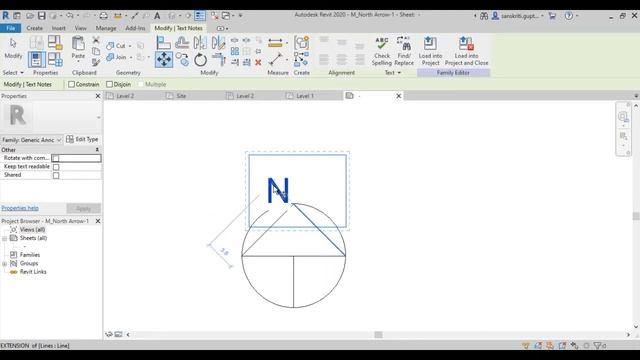Click the Create Group icon
This screenshot has height=360, width=640.
tap(302, 42)
